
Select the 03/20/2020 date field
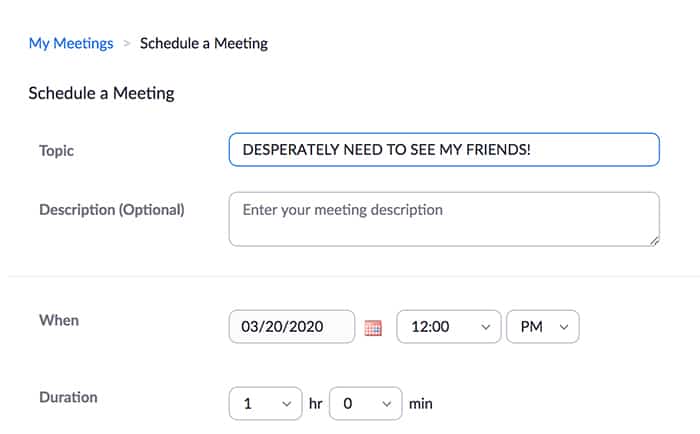292,326
